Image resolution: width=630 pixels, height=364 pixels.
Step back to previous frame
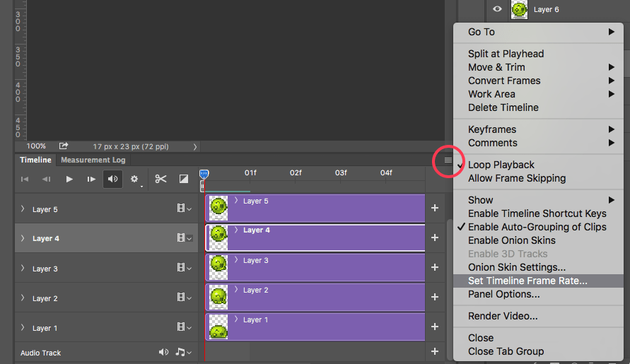click(46, 180)
